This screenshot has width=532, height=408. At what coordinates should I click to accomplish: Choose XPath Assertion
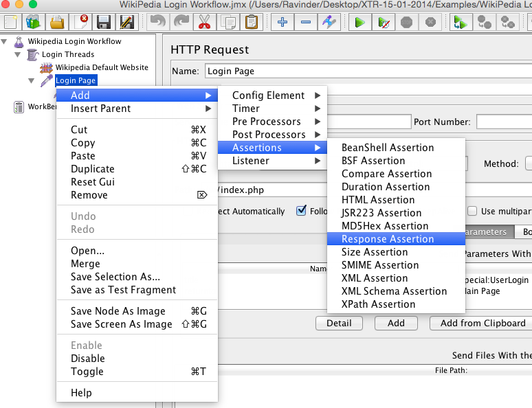tap(396, 304)
